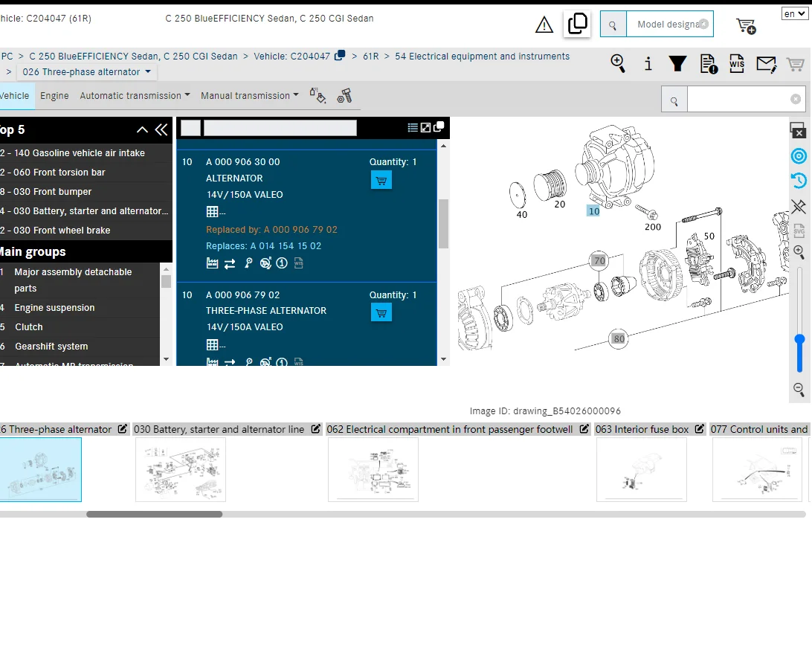The height and width of the screenshot is (647, 812).
Task: Switch to the Manual transmission tab
Action: (x=248, y=95)
